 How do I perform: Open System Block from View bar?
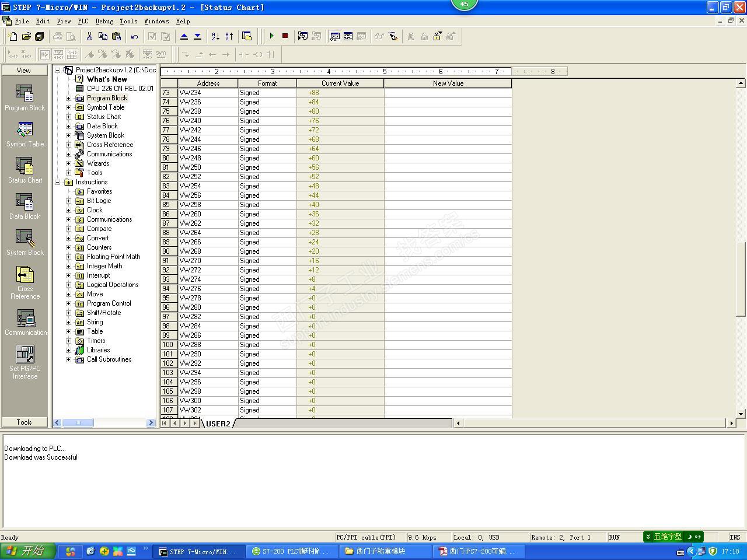[25, 242]
